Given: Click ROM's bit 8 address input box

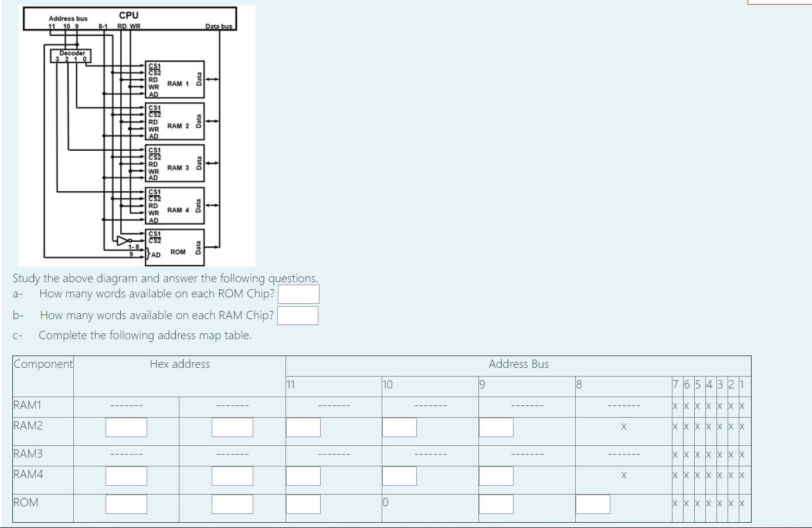Looking at the screenshot, I should point(592,504).
